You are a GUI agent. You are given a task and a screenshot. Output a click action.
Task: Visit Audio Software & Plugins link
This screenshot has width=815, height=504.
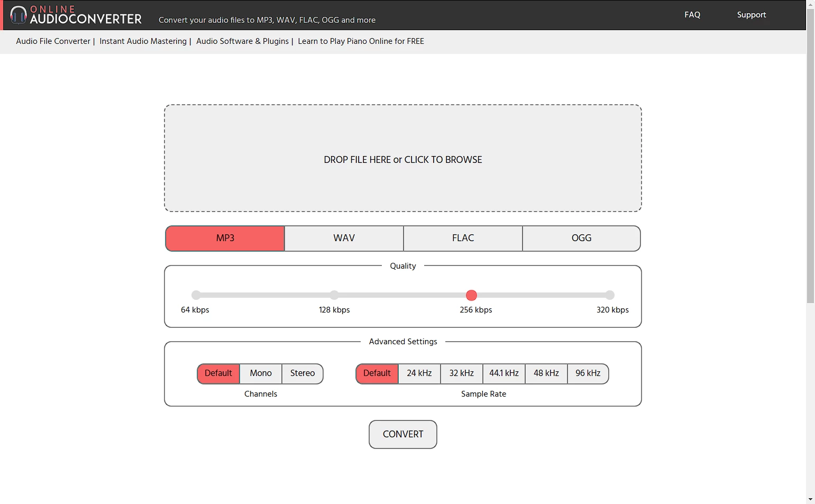tap(242, 41)
